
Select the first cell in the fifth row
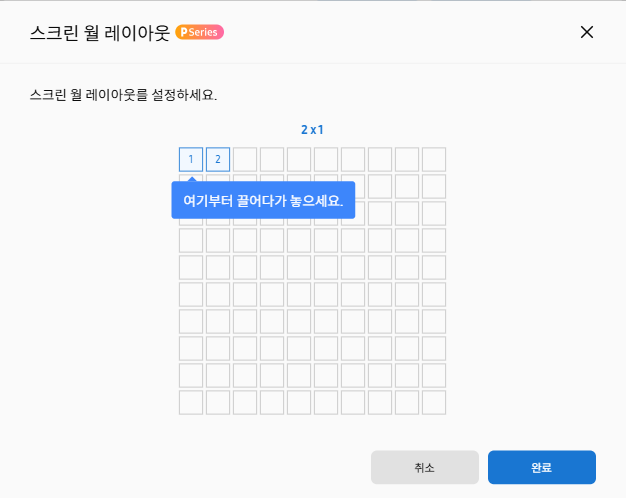coord(191,268)
